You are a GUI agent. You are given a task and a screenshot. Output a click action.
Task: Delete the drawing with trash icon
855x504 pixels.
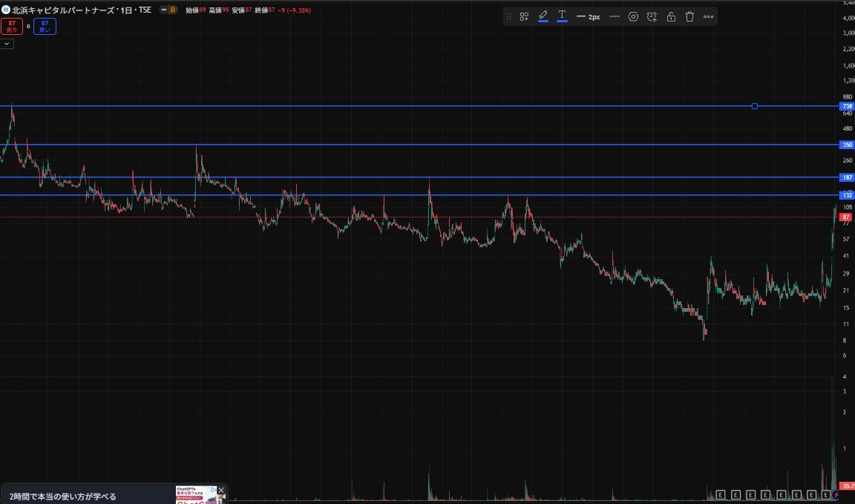[689, 17]
